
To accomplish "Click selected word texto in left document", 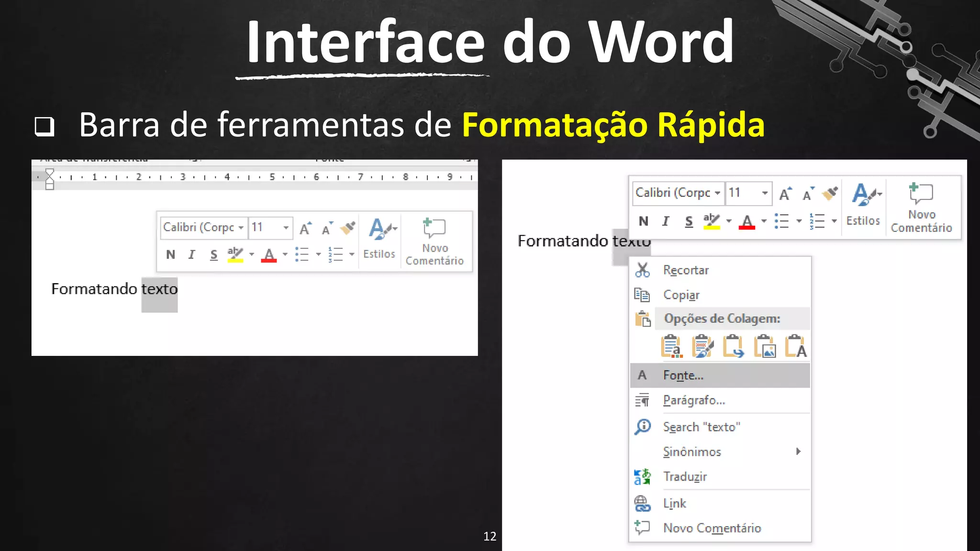I will point(159,289).
